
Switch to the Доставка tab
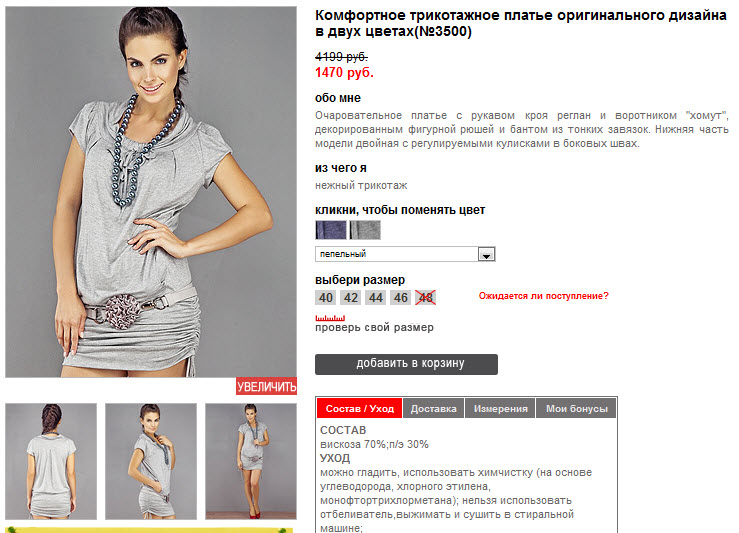click(x=433, y=409)
